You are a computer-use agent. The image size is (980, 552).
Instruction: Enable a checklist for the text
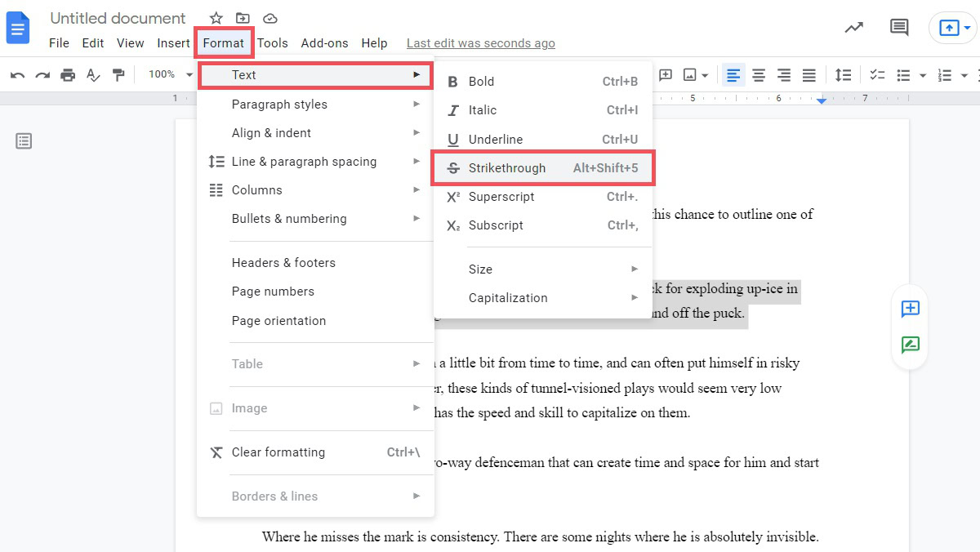[877, 74]
